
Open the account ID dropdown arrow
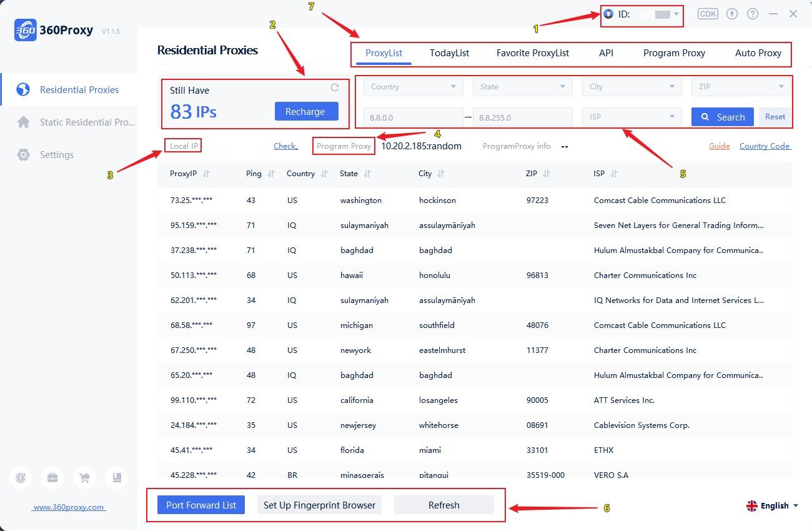676,14
